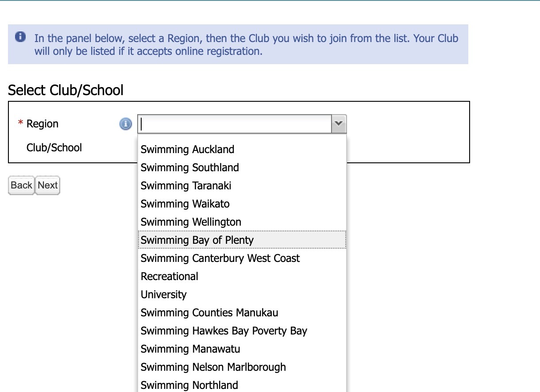This screenshot has height=392, width=540.
Task: Choose Swimming Waikato from the region dropdown
Action: [185, 204]
